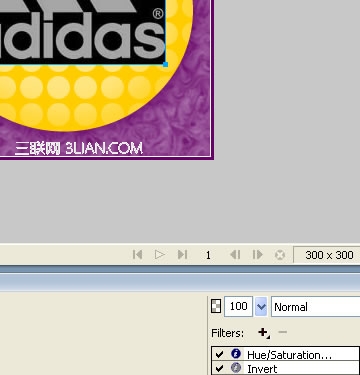This screenshot has width=360, height=375.
Task: Open the Normal blend mode dropdown
Action: [x=316, y=307]
